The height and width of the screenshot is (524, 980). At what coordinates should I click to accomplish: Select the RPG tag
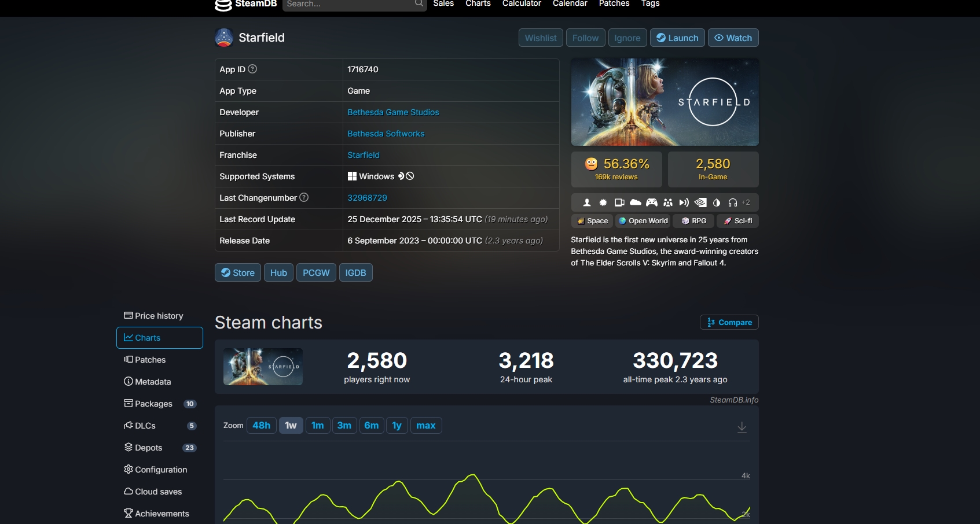693,221
